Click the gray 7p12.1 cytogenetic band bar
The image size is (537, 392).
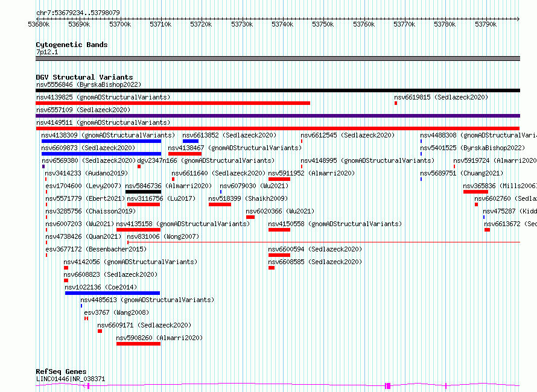278,58
